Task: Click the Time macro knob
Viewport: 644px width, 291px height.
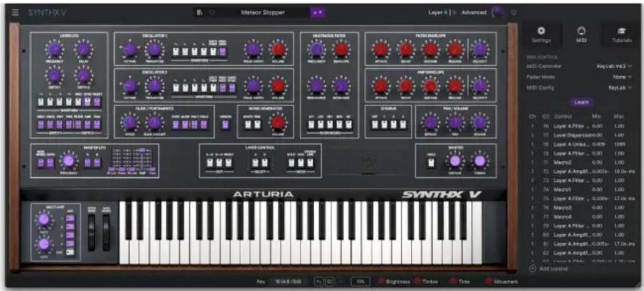Action: 453,281
